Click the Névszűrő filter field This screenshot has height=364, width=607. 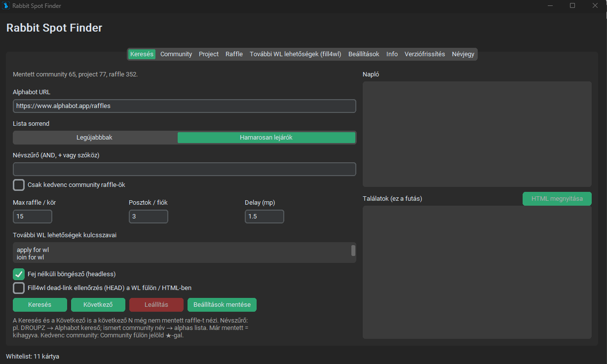tap(185, 169)
